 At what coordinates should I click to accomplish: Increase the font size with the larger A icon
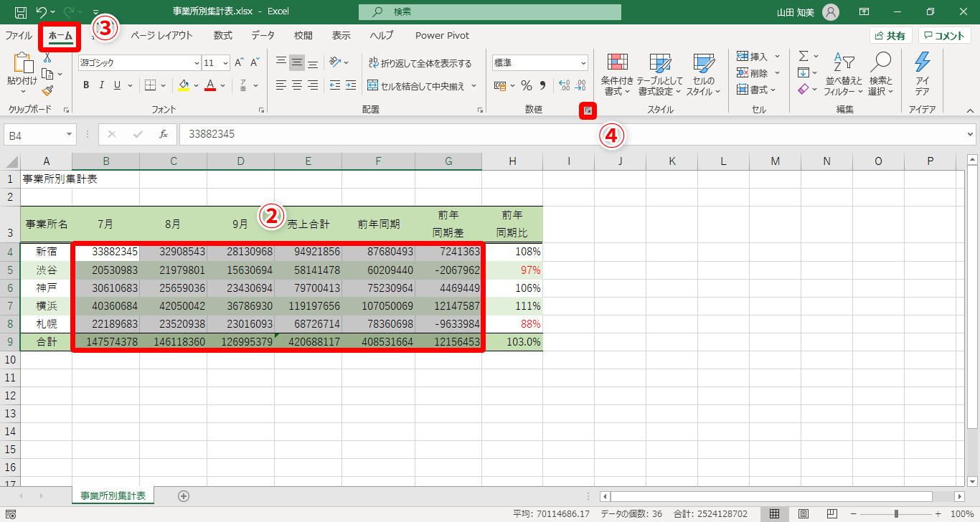pyautogui.click(x=239, y=62)
